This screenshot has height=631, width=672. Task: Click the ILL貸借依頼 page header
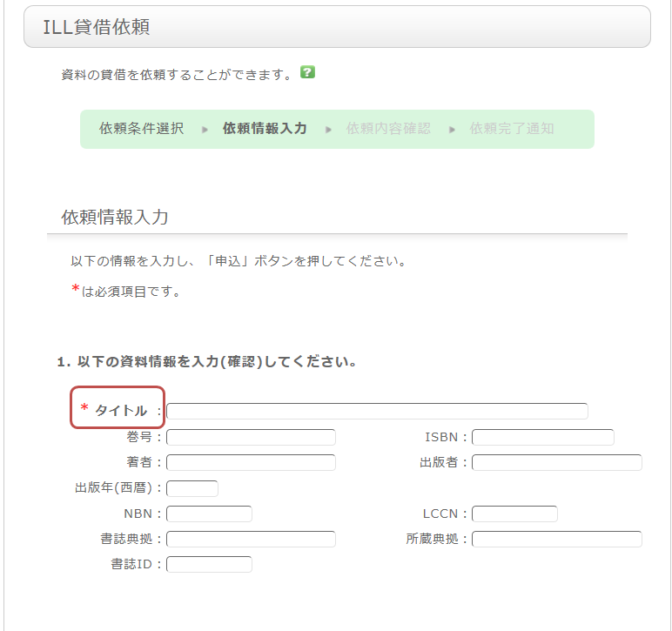point(97,27)
